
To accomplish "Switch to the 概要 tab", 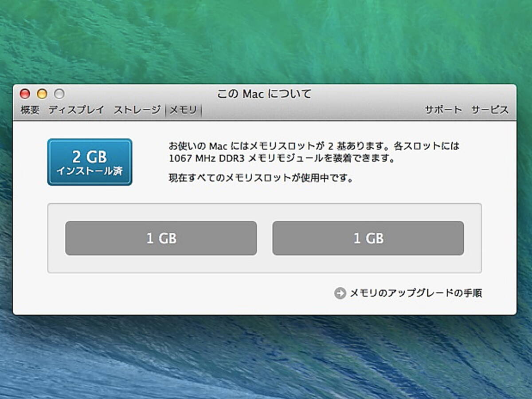I will [30, 110].
